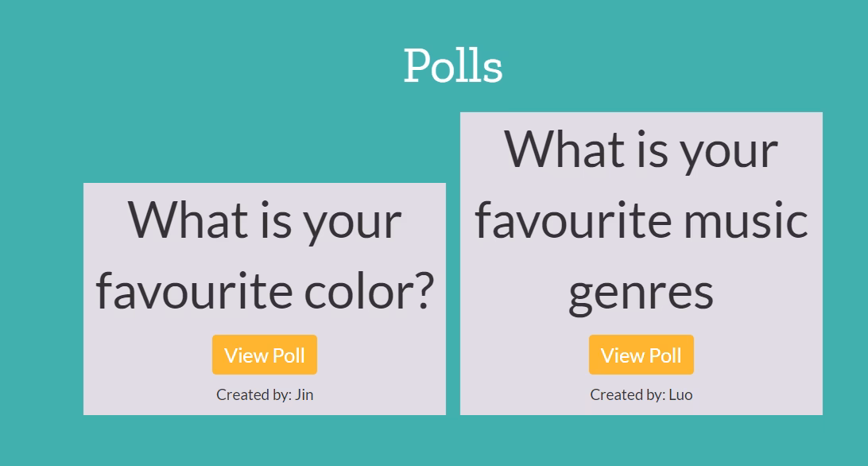Click "favourite" in the color poll title
The image size is (868, 466).
194,291
